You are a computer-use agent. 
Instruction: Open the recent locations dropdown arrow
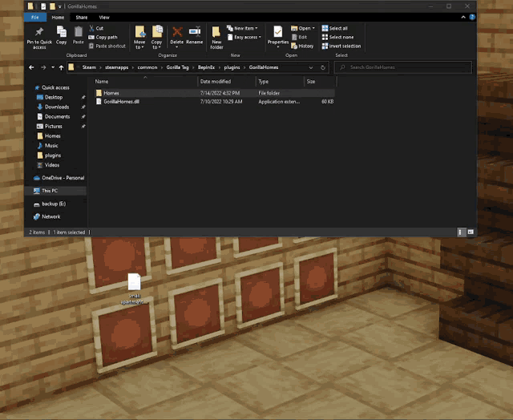click(53, 67)
